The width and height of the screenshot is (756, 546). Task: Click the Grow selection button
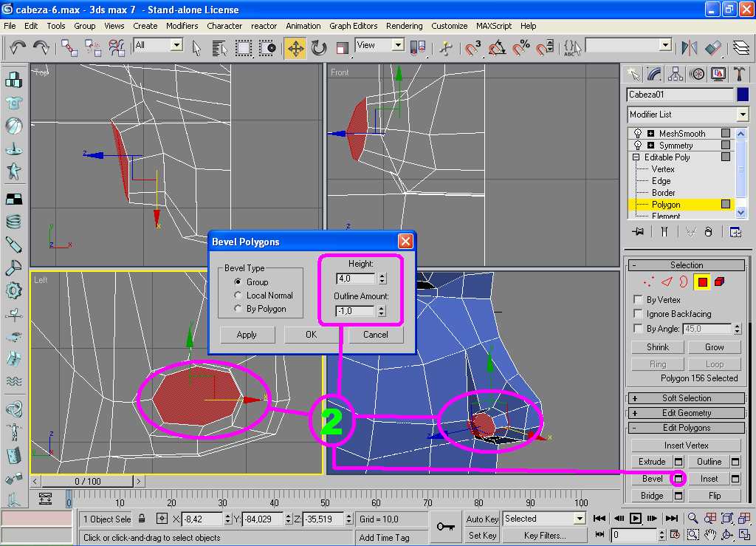click(x=714, y=347)
